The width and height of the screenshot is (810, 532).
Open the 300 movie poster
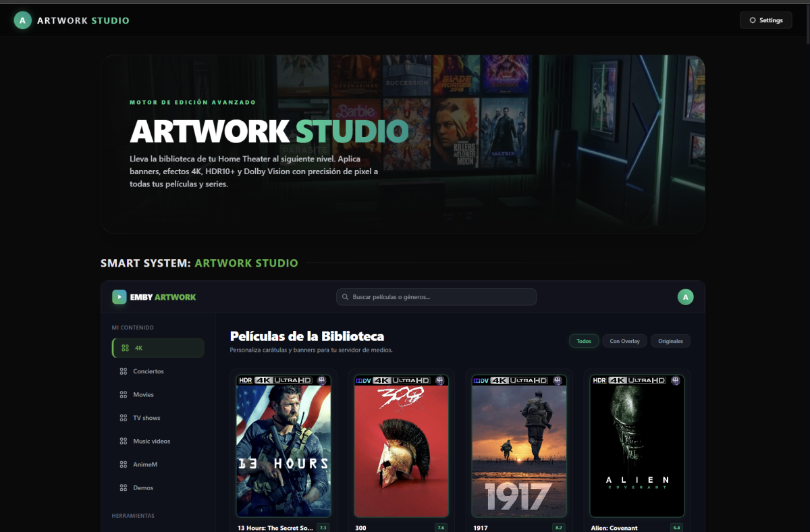[x=401, y=446]
